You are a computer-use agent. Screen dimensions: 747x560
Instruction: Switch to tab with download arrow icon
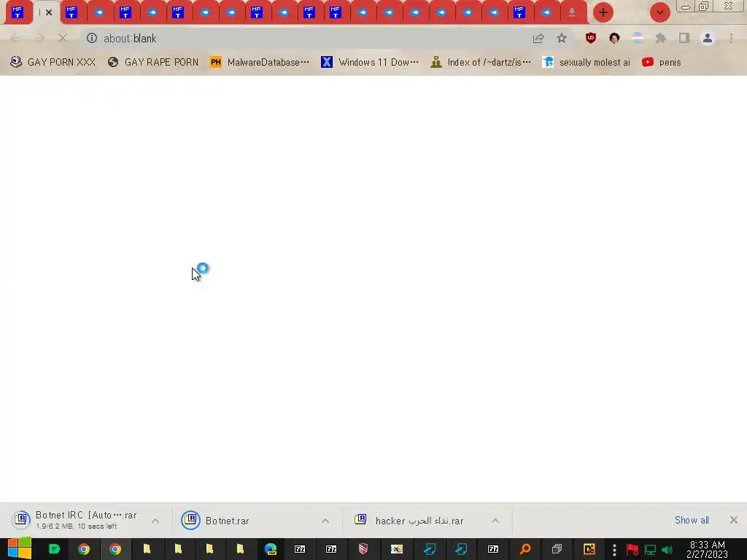572,12
